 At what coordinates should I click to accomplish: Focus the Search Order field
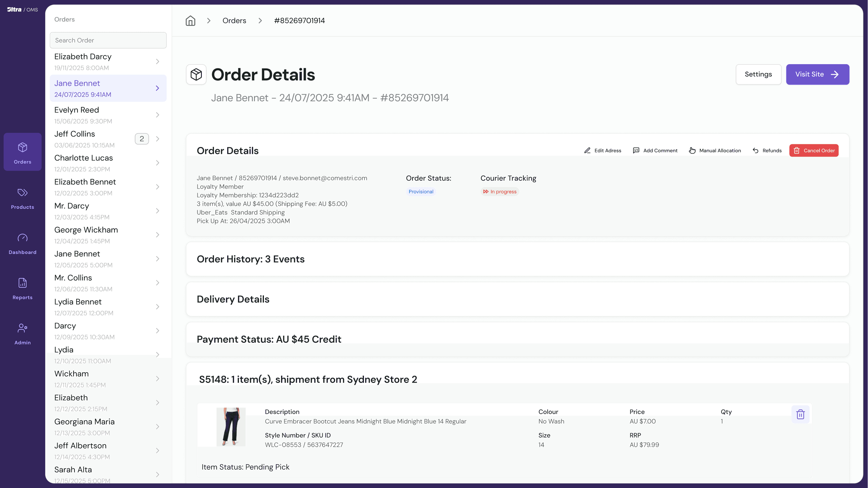pos(108,40)
